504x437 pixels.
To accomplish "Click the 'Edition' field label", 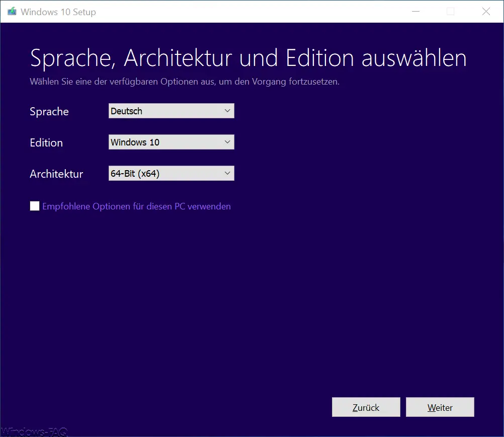I will pos(46,142).
